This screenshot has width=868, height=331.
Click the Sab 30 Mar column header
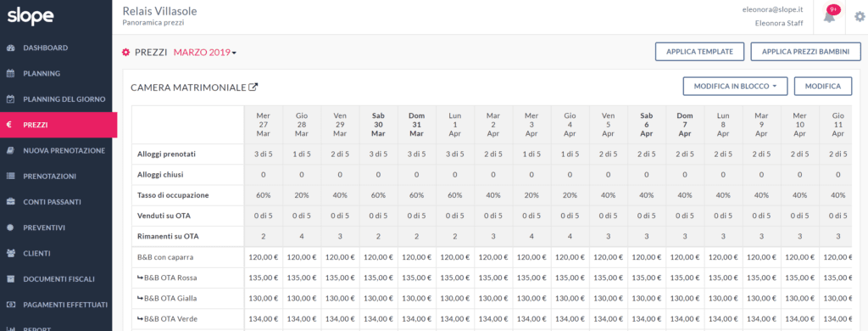tap(378, 125)
